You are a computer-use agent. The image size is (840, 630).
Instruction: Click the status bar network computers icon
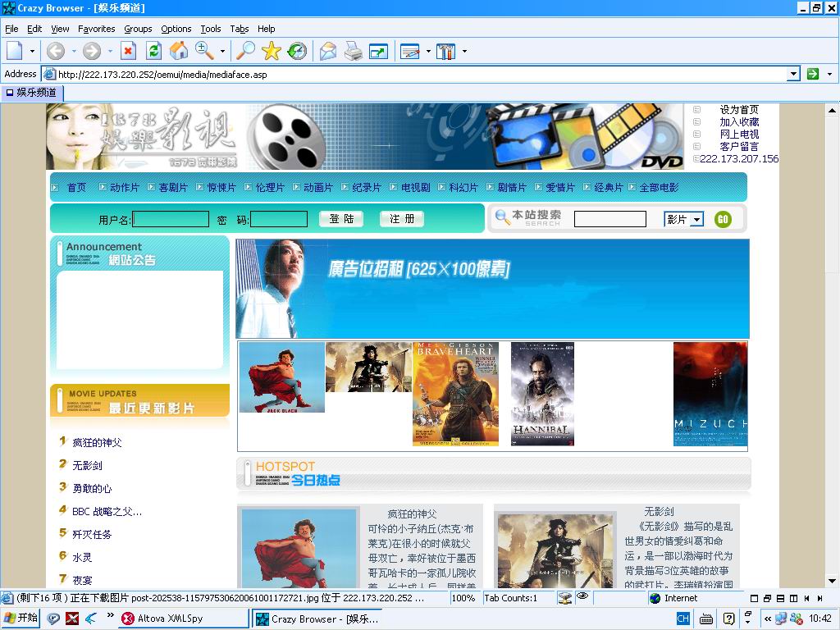coord(564,598)
